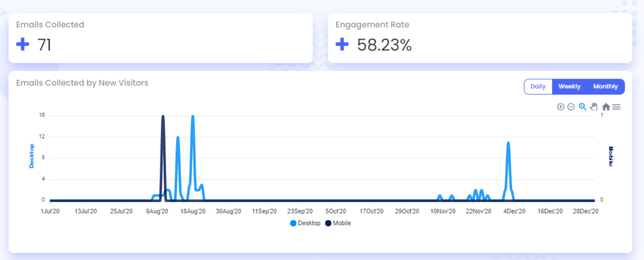The height and width of the screenshot is (260, 644).
Task: Enable the panning hand tool
Action: pyautogui.click(x=594, y=107)
